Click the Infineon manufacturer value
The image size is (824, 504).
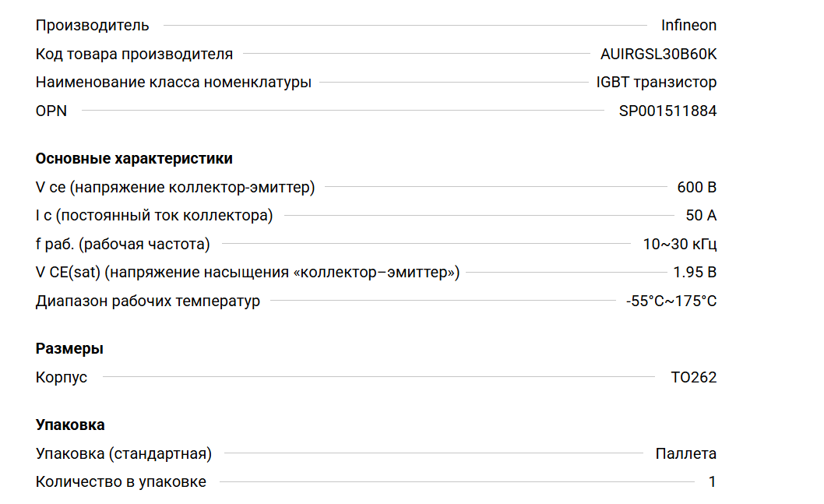[688, 25]
